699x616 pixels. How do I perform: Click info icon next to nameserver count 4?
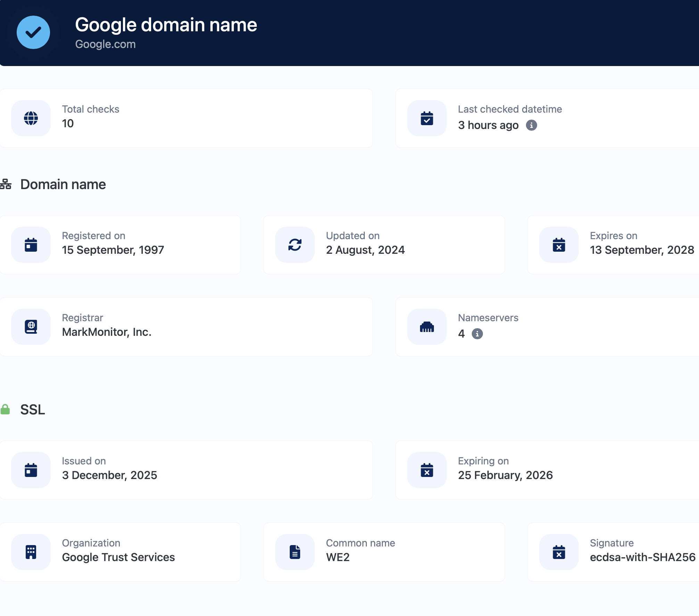(x=477, y=334)
